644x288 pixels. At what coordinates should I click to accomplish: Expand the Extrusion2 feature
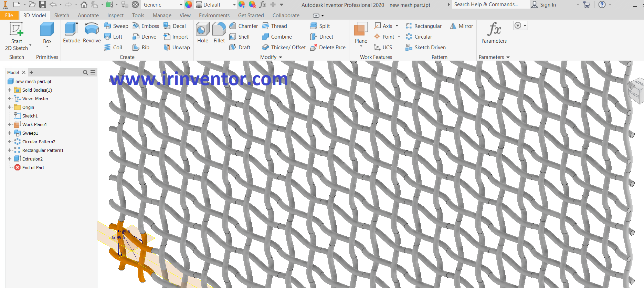pos(10,159)
